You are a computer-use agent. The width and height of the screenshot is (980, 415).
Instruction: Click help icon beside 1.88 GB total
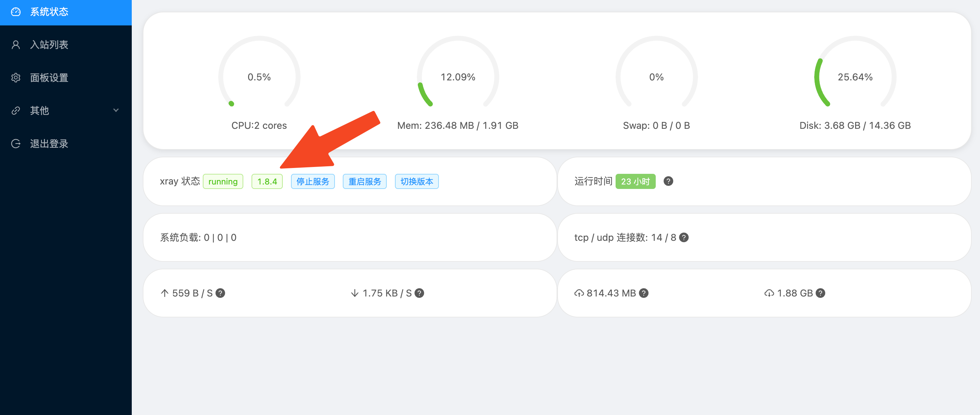(x=820, y=293)
